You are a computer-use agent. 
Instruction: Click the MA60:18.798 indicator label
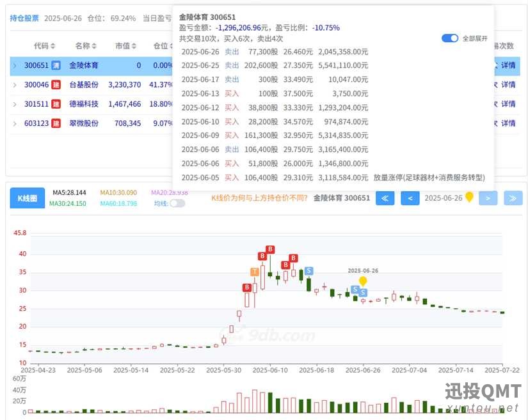click(118, 203)
